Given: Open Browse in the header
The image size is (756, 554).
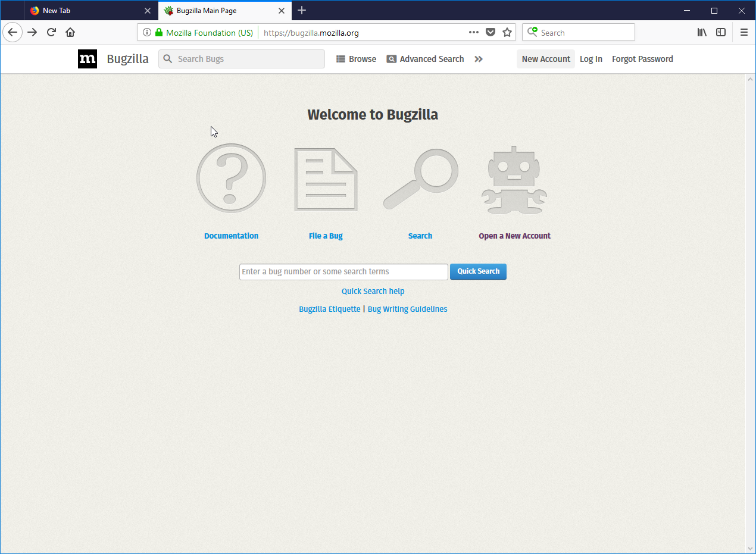Looking at the screenshot, I should 357,59.
